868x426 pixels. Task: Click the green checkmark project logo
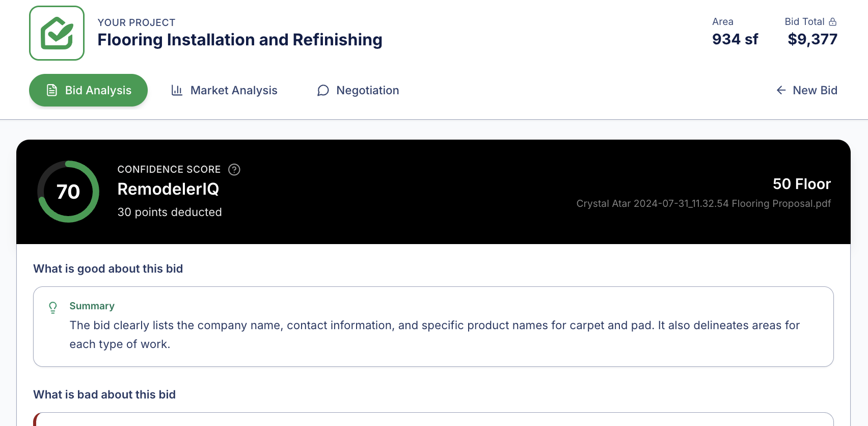[x=57, y=33]
